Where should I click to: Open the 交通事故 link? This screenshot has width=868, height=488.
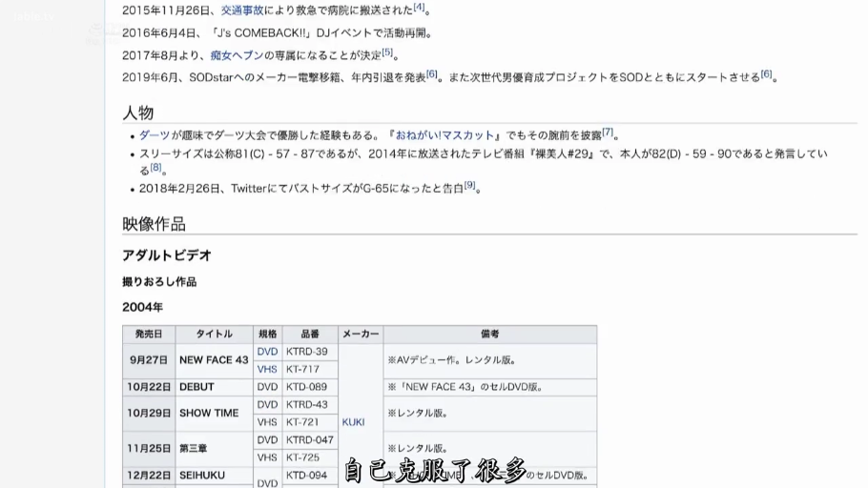coord(242,10)
